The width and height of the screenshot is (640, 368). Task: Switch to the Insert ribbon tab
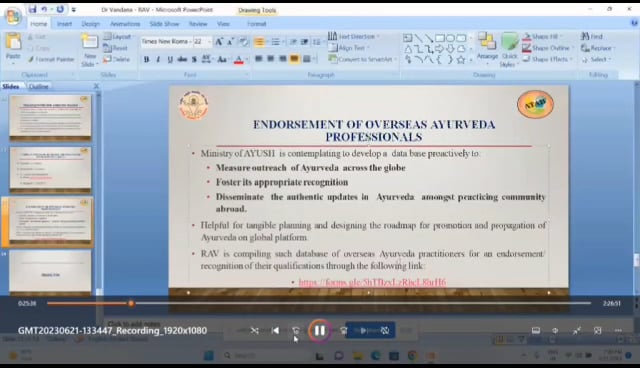point(64,24)
